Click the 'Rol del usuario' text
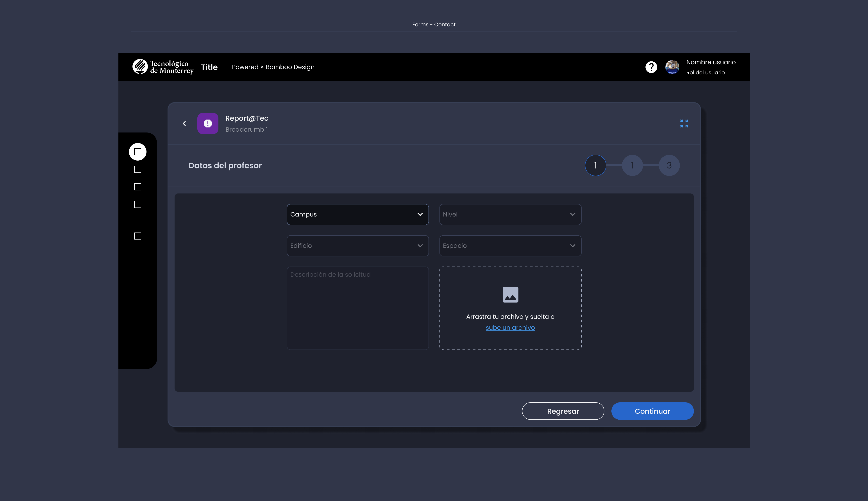Image resolution: width=868 pixels, height=501 pixels. (x=705, y=73)
